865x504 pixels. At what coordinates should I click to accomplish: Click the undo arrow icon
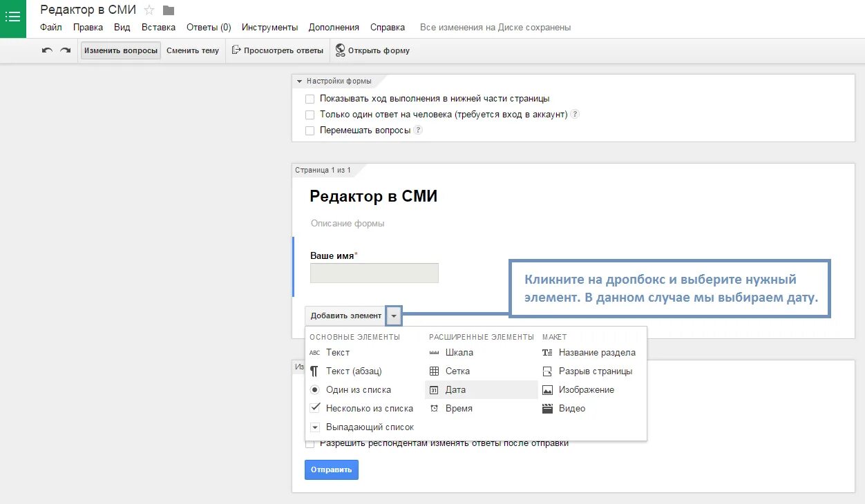click(47, 50)
